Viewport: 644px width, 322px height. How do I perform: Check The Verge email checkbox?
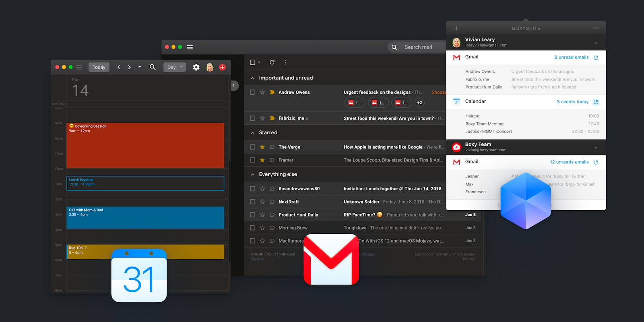(x=252, y=147)
